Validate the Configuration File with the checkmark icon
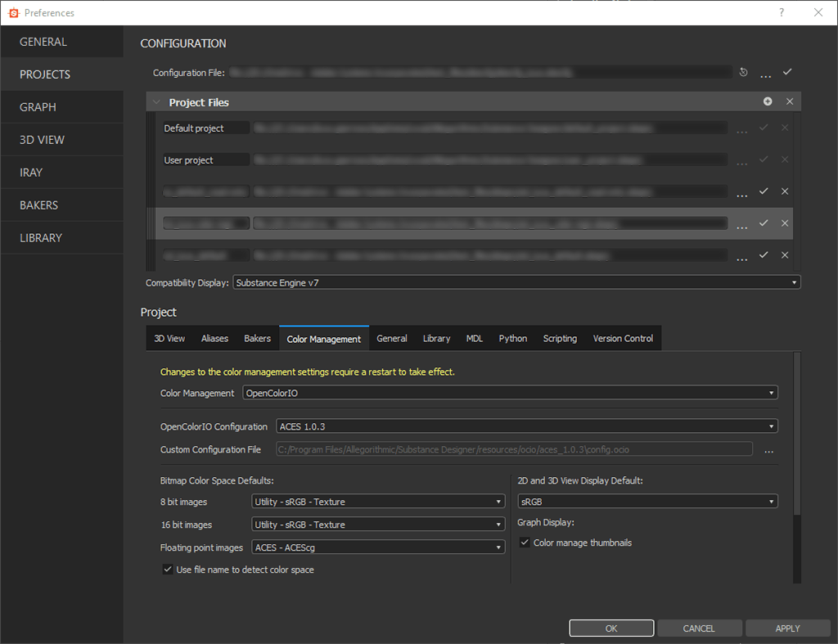 click(x=787, y=72)
